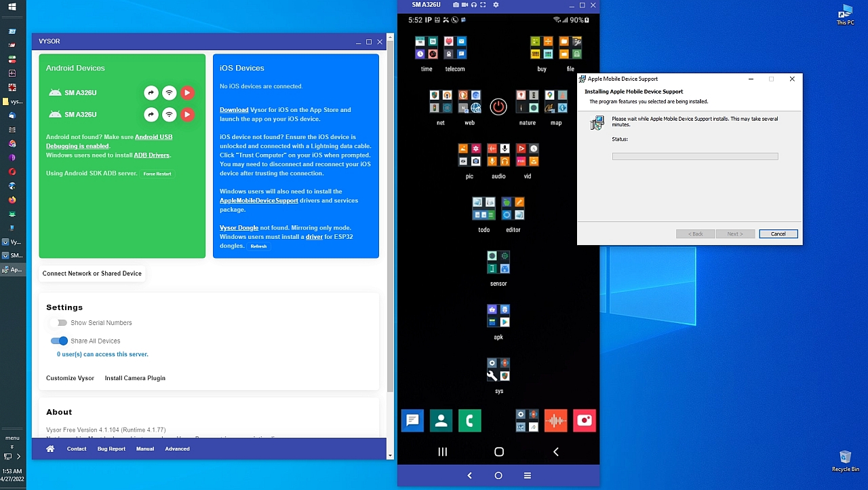Click Vysor menu icon in bottom bar
Screen dimensions: 868x490
point(527,476)
